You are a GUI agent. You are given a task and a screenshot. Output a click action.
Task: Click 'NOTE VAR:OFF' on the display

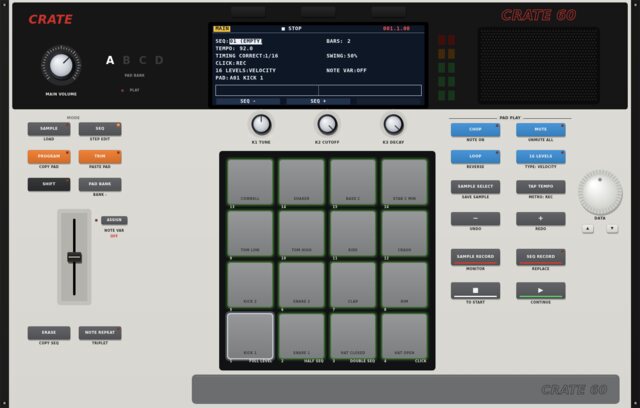click(346, 71)
